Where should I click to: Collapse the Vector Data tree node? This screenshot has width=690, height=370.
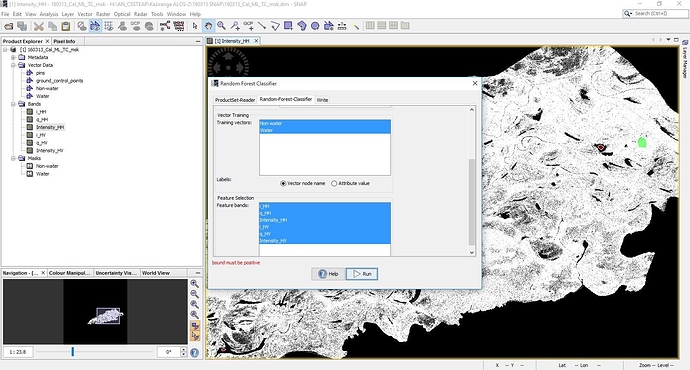coord(13,65)
